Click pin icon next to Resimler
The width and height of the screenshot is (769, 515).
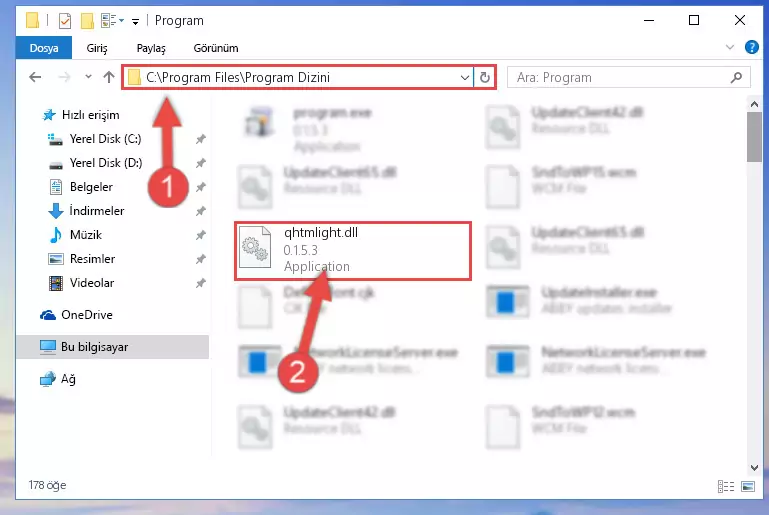pos(200,259)
